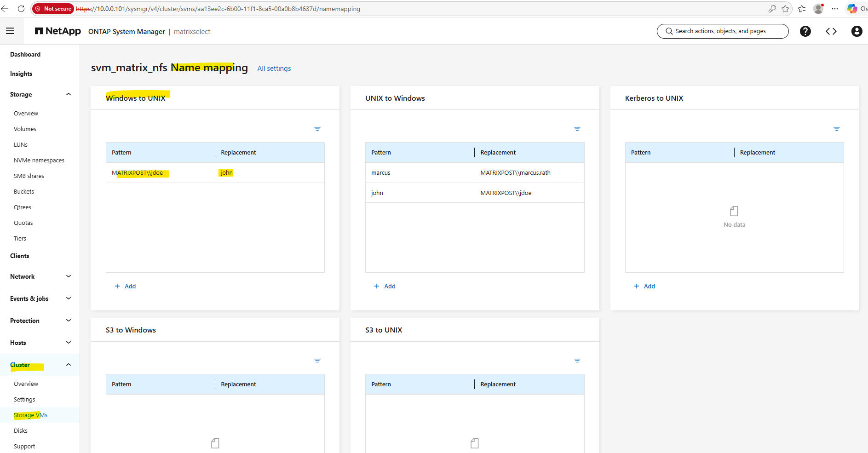
Task: Add a UNIX to Windows mapping
Action: pyautogui.click(x=385, y=286)
